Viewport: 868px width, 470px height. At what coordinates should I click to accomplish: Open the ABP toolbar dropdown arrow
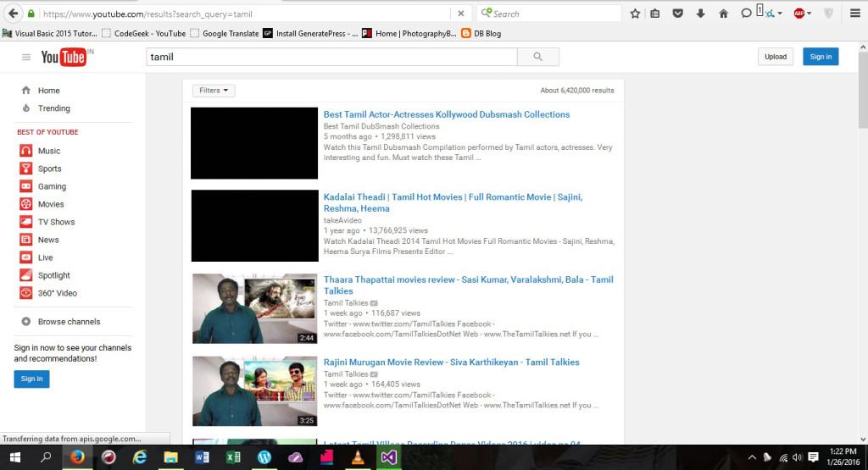[810, 14]
